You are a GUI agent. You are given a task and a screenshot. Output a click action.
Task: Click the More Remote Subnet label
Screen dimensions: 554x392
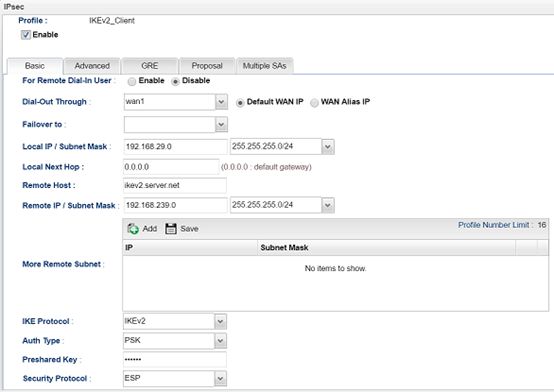(63, 264)
